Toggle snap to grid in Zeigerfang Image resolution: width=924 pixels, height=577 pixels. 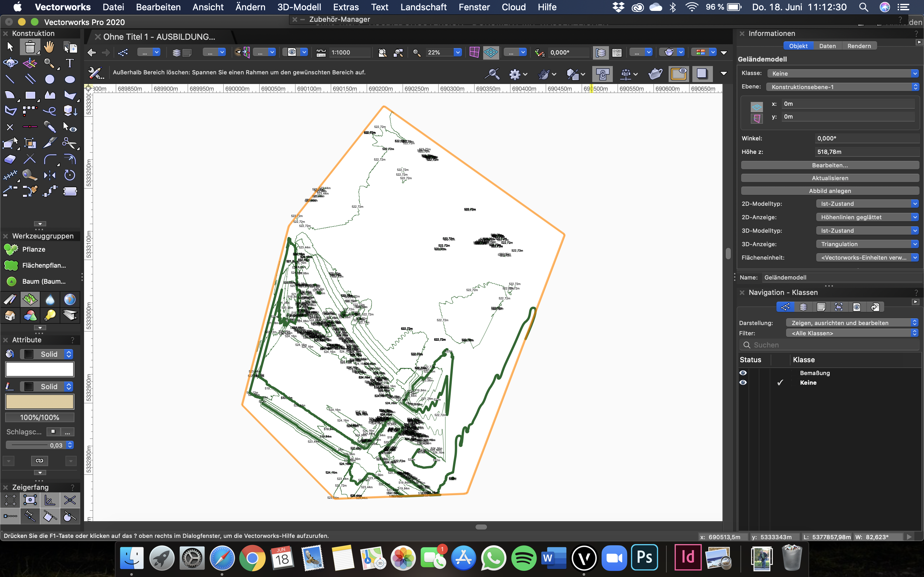click(x=10, y=499)
